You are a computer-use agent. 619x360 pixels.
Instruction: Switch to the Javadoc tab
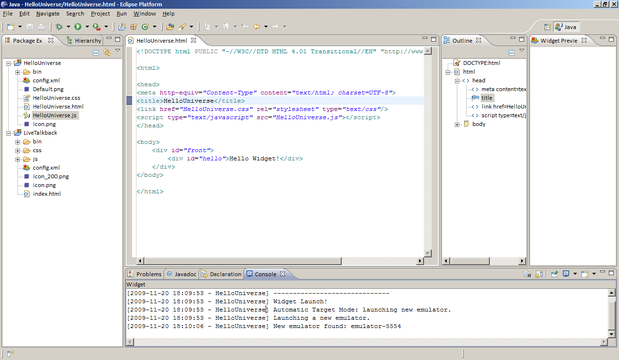pyautogui.click(x=181, y=274)
